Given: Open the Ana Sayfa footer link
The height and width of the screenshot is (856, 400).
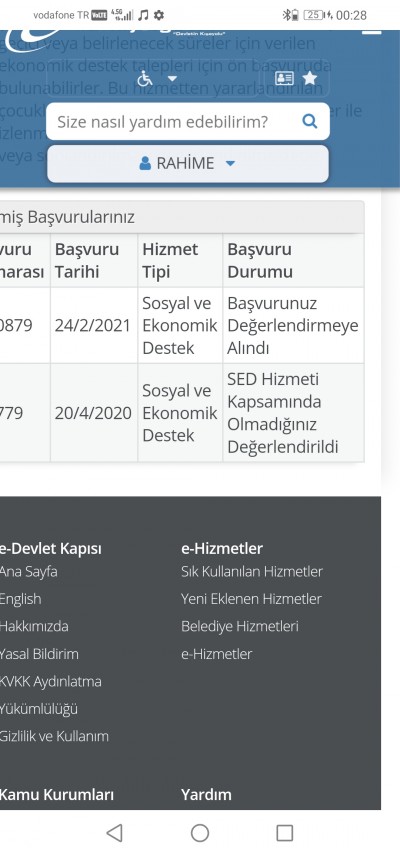Looking at the screenshot, I should tap(28, 572).
